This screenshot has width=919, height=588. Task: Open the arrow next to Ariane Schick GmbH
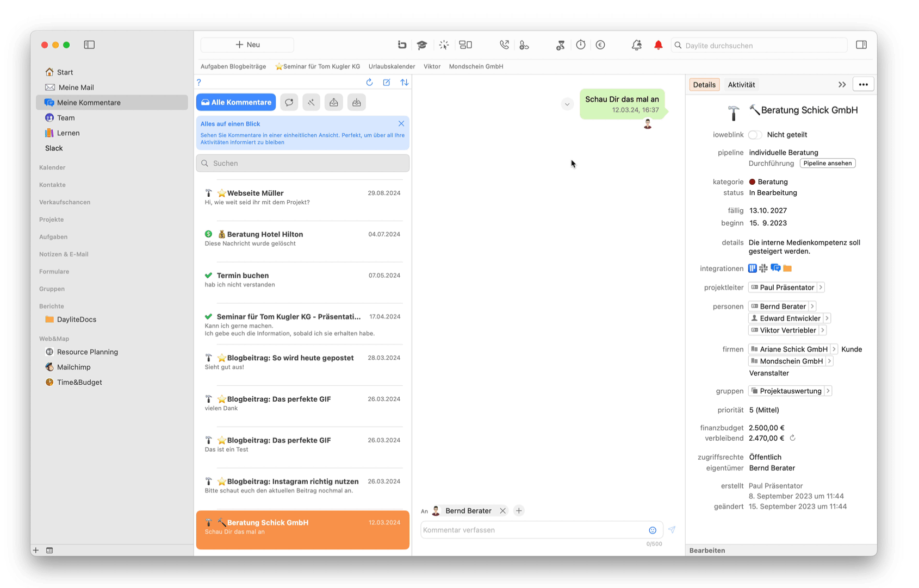tap(834, 349)
